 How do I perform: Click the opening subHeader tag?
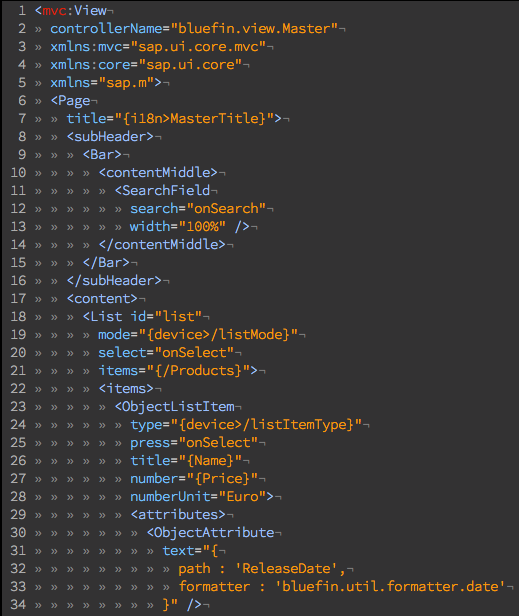click(110, 137)
